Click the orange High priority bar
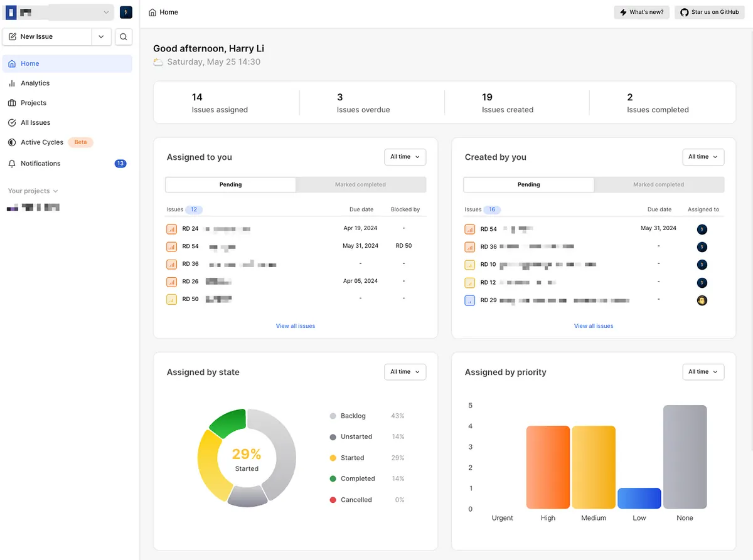 pos(548,467)
